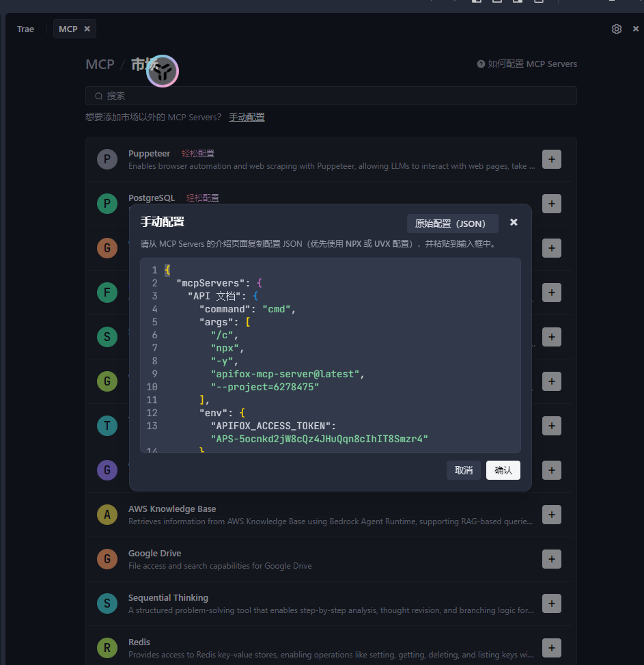Focus the 搜索 search field
644x665 pixels.
(x=331, y=96)
